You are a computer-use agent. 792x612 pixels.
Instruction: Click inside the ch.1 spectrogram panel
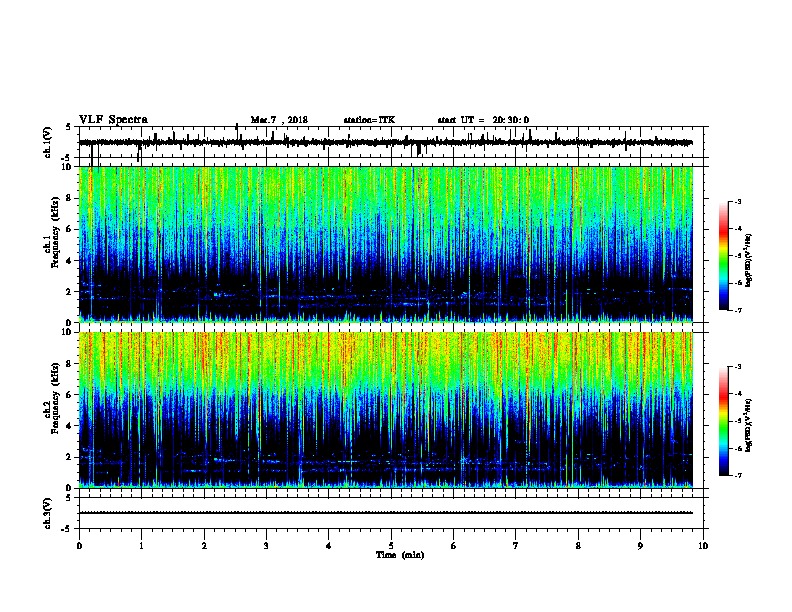[386, 244]
